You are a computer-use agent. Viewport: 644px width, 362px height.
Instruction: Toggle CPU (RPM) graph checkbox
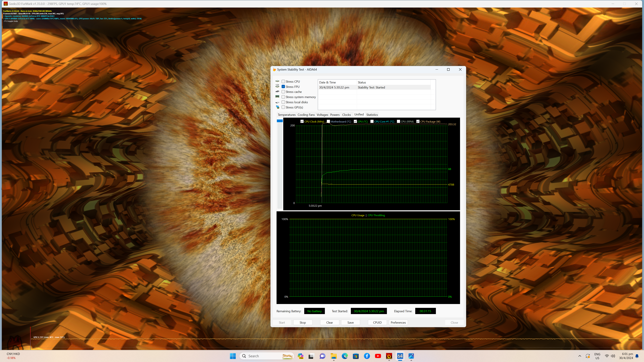[x=398, y=121]
